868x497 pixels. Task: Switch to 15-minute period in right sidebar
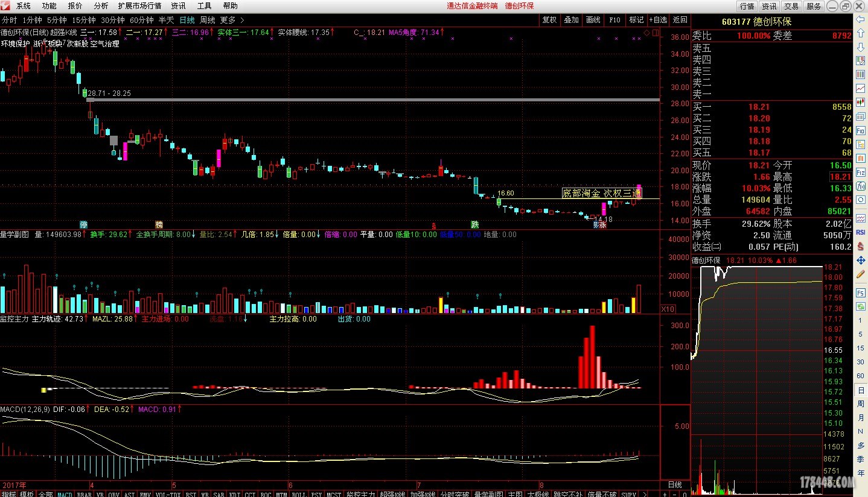tap(861, 348)
